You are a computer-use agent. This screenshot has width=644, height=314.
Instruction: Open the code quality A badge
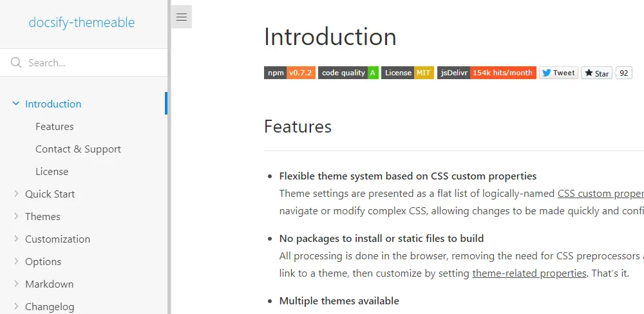point(348,73)
